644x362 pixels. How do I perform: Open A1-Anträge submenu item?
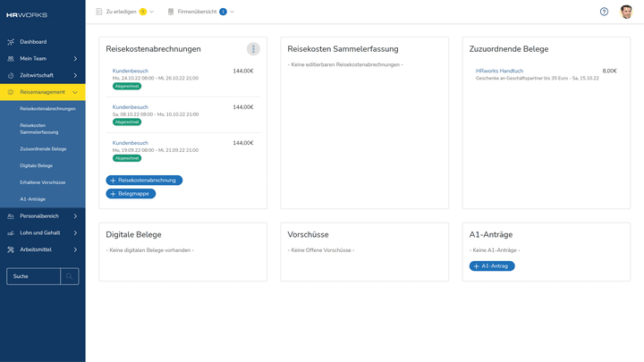(33, 199)
